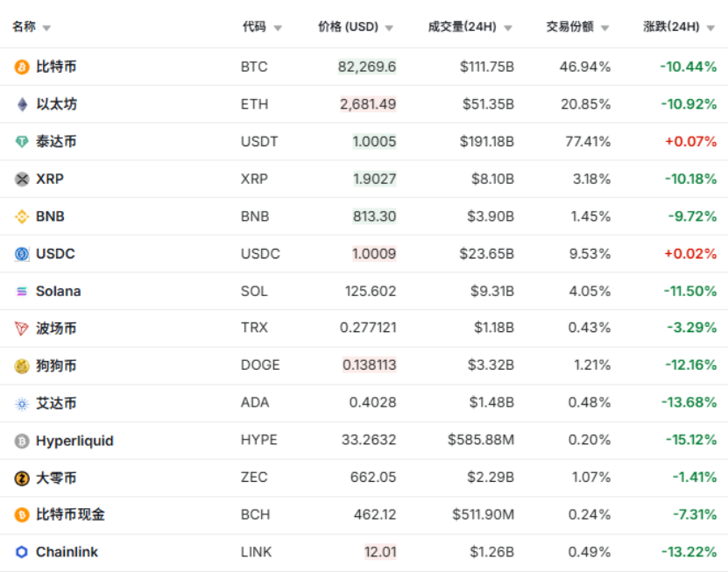This screenshot has width=728, height=573.
Task: Click the Dogecoin icon
Action: click(x=22, y=366)
